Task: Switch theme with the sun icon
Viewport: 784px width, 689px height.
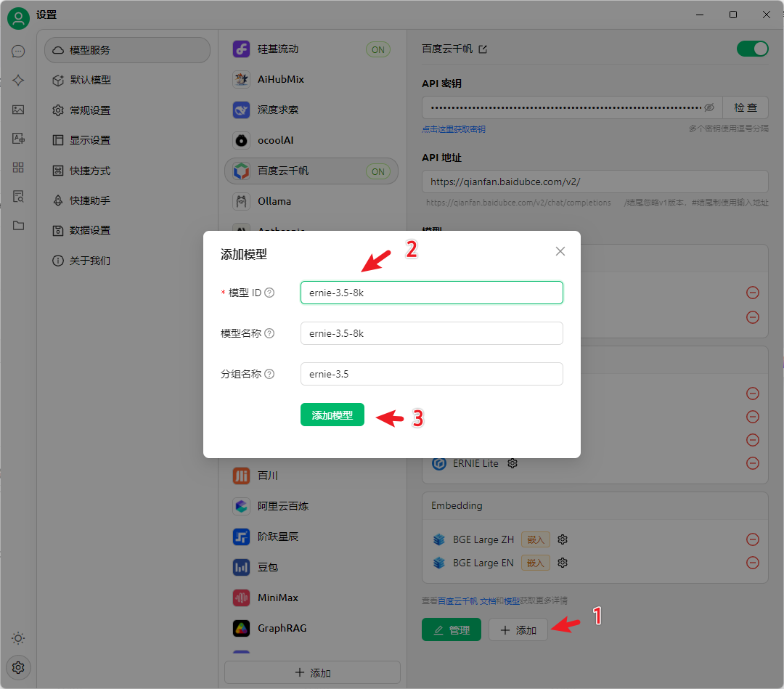Action: coord(18,638)
